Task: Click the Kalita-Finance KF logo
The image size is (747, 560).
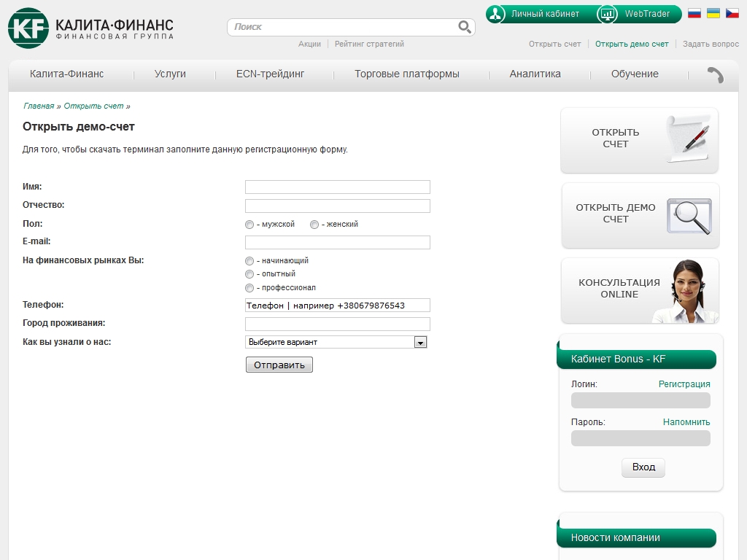Action: coord(28,28)
